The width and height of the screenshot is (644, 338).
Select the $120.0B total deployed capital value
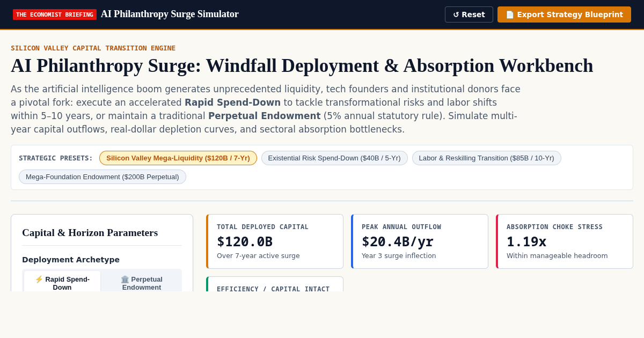click(245, 241)
